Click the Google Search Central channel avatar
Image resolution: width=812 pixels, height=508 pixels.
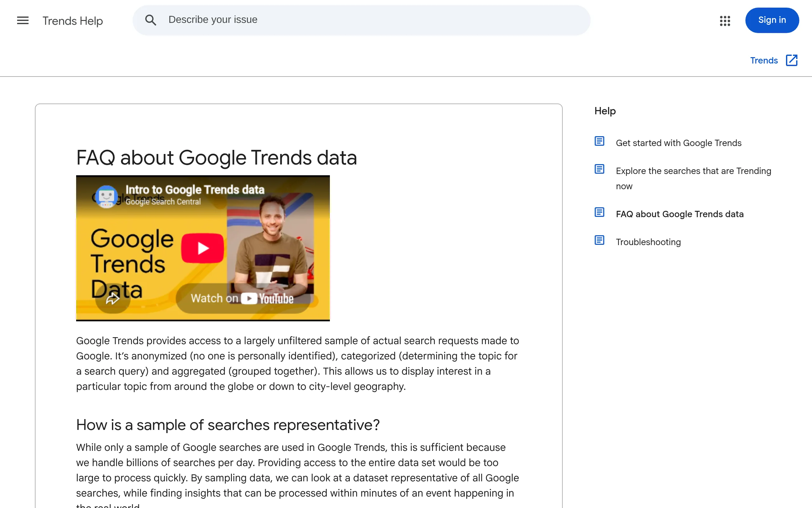click(x=107, y=196)
